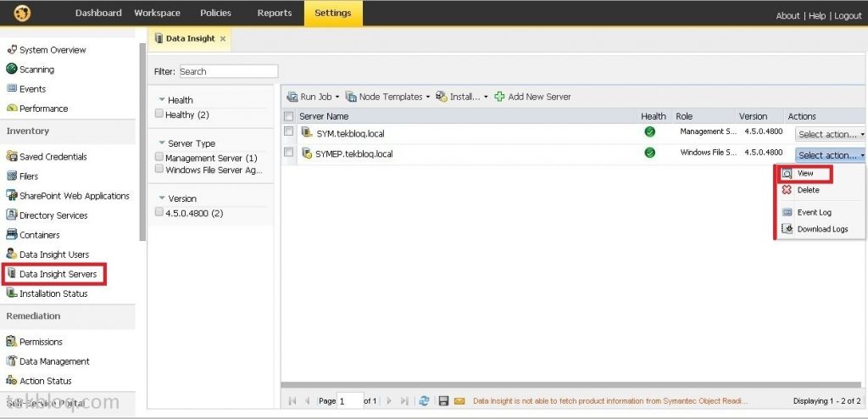Image resolution: width=868 pixels, height=419 pixels.
Task: Open the Run Job dropdown
Action: (313, 97)
